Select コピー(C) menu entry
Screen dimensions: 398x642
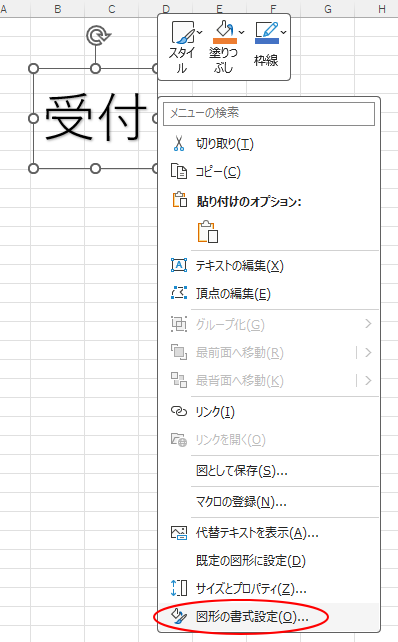[x=218, y=172]
